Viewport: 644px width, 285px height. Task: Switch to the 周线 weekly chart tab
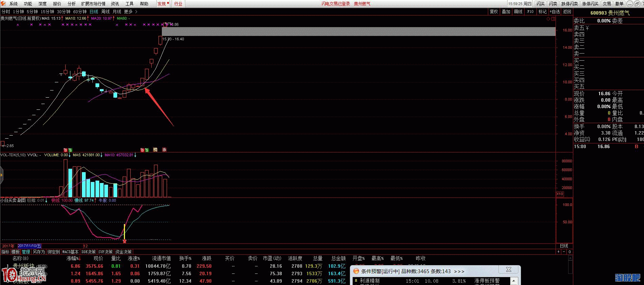(x=105, y=12)
